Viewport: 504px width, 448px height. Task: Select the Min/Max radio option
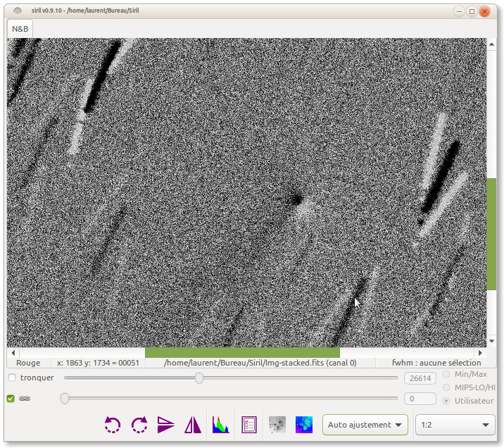(446, 374)
